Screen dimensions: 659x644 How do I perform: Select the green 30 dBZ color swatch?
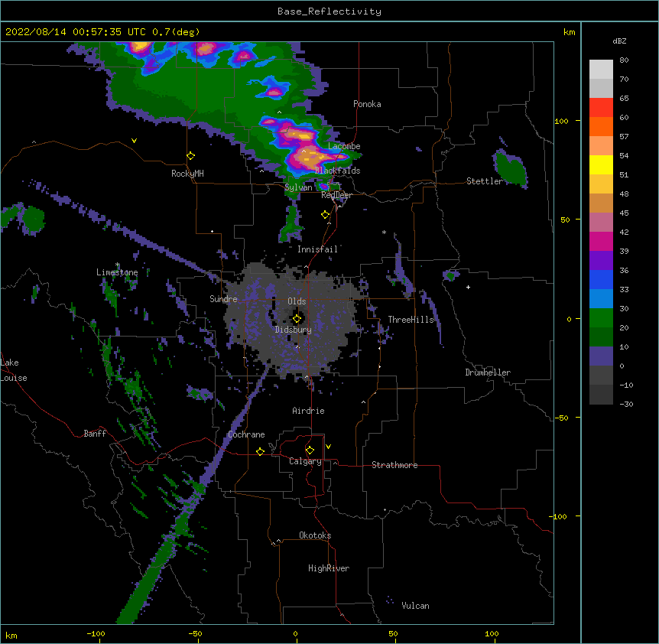601,318
